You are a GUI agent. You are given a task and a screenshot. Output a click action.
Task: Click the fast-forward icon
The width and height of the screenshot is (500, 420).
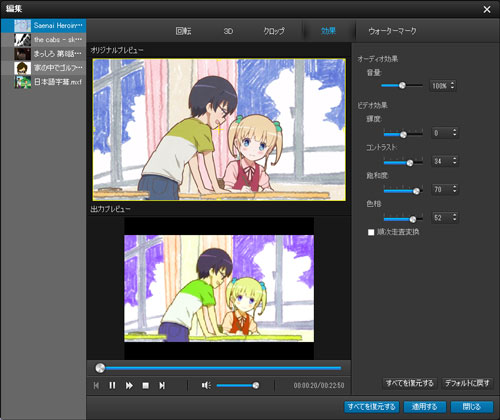(x=129, y=386)
